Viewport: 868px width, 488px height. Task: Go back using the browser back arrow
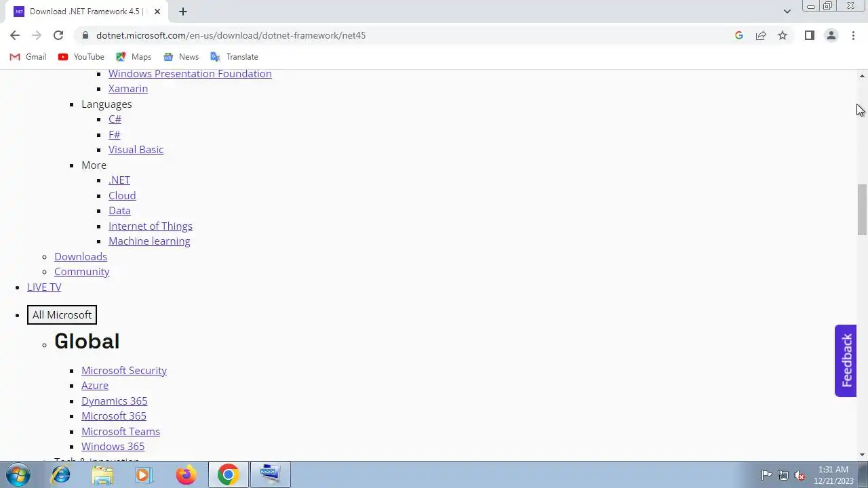coord(15,35)
